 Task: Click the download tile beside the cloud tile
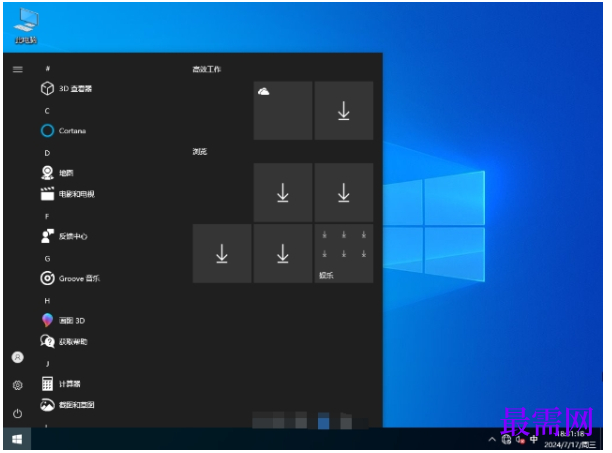click(x=343, y=110)
